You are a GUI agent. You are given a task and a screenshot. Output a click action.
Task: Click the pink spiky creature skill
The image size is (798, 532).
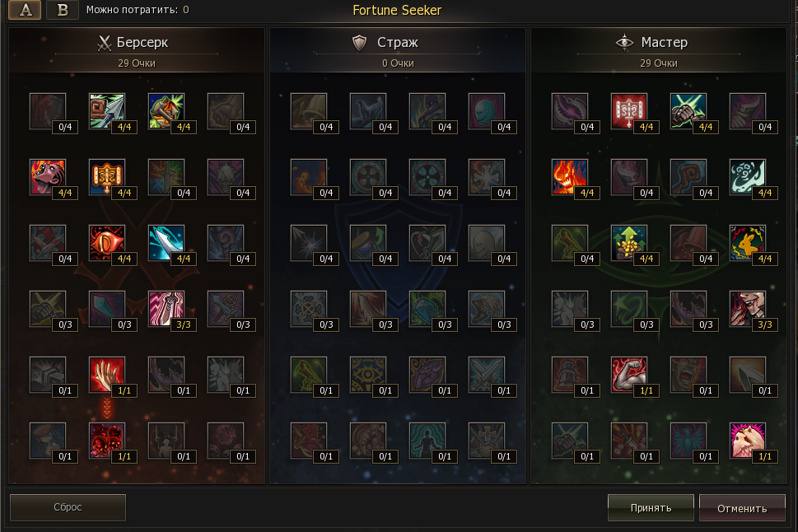coord(748,441)
